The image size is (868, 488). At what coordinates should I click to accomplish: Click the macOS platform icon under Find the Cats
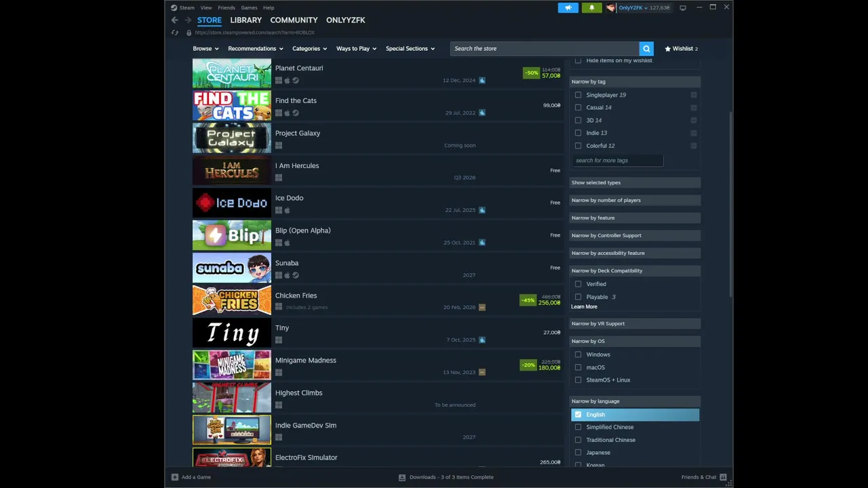coord(287,113)
